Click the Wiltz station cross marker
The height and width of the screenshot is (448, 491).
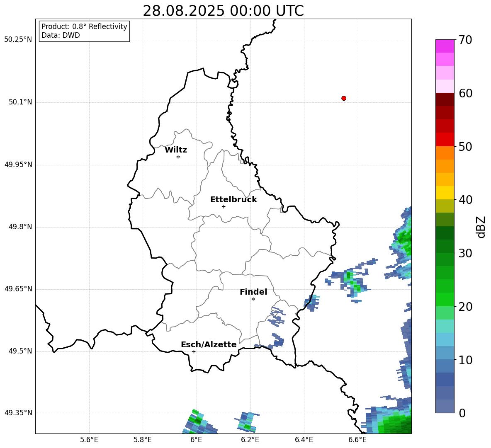point(178,157)
